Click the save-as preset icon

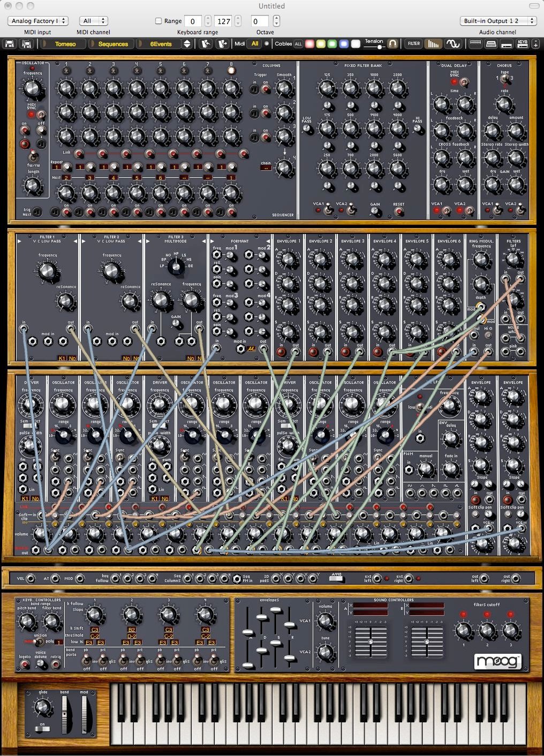(x=26, y=44)
